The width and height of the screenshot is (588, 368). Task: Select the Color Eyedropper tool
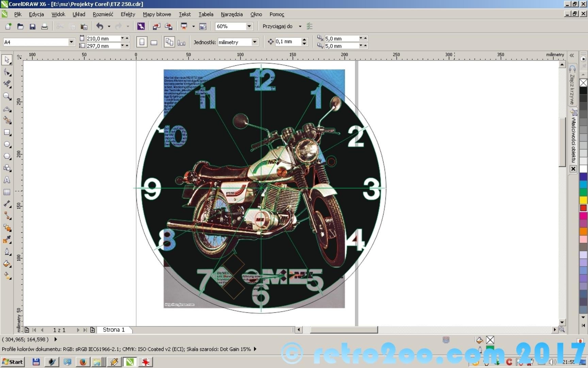tap(7, 240)
